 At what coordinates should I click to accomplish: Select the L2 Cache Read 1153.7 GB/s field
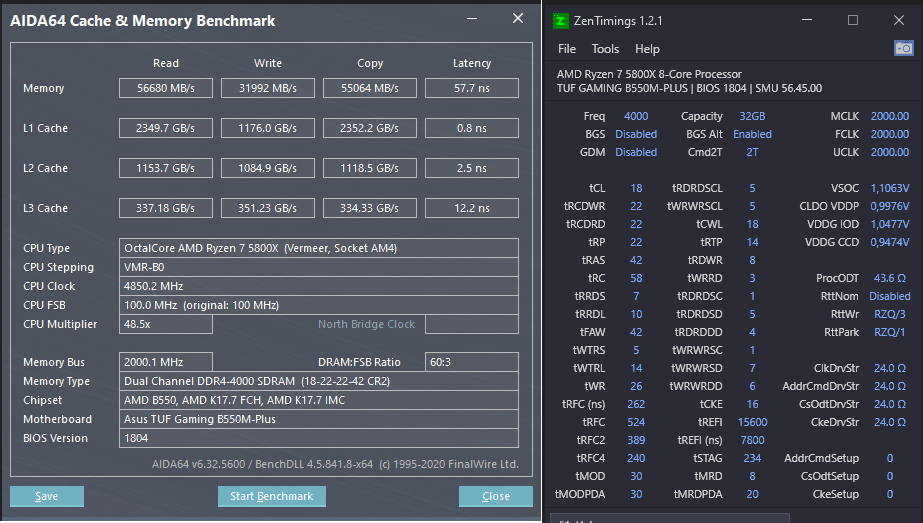coord(166,168)
